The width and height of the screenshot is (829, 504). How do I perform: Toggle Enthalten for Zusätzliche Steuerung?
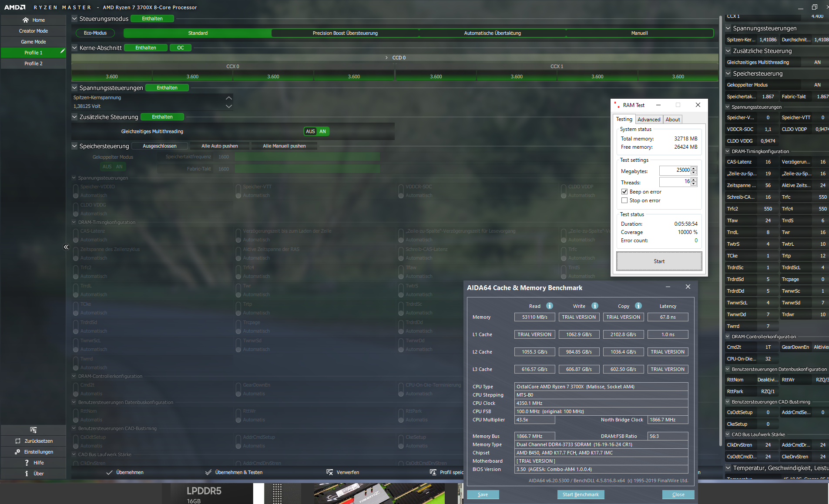coord(162,117)
